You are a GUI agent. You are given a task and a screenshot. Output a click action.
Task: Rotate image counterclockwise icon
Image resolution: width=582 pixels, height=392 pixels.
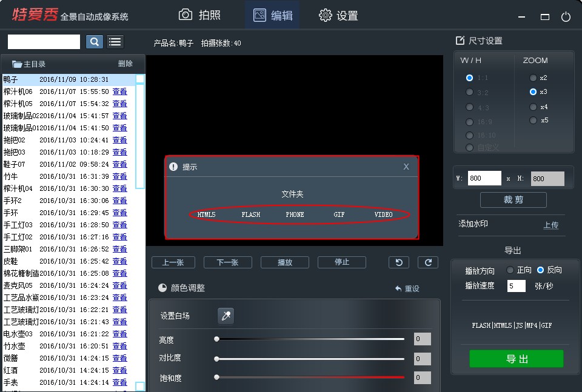coord(399,262)
